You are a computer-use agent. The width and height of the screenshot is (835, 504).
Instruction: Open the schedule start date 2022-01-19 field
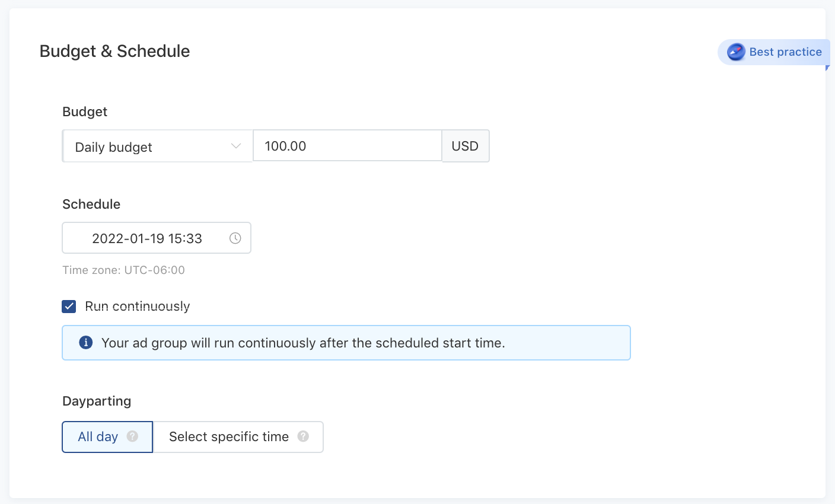point(147,238)
